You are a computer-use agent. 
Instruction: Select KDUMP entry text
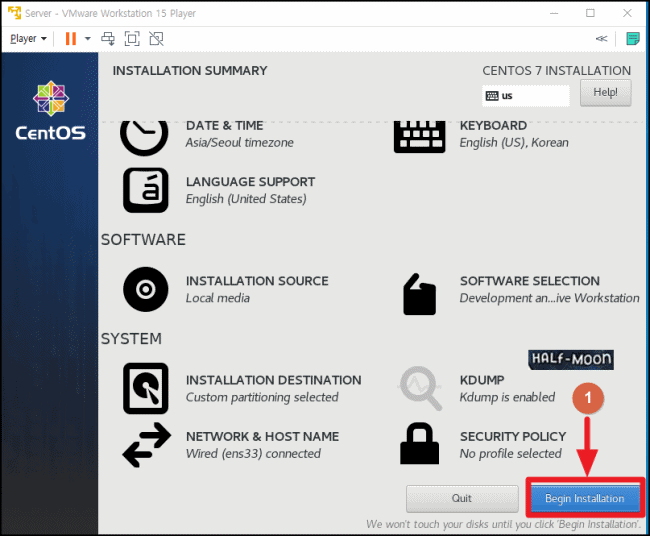tap(482, 380)
